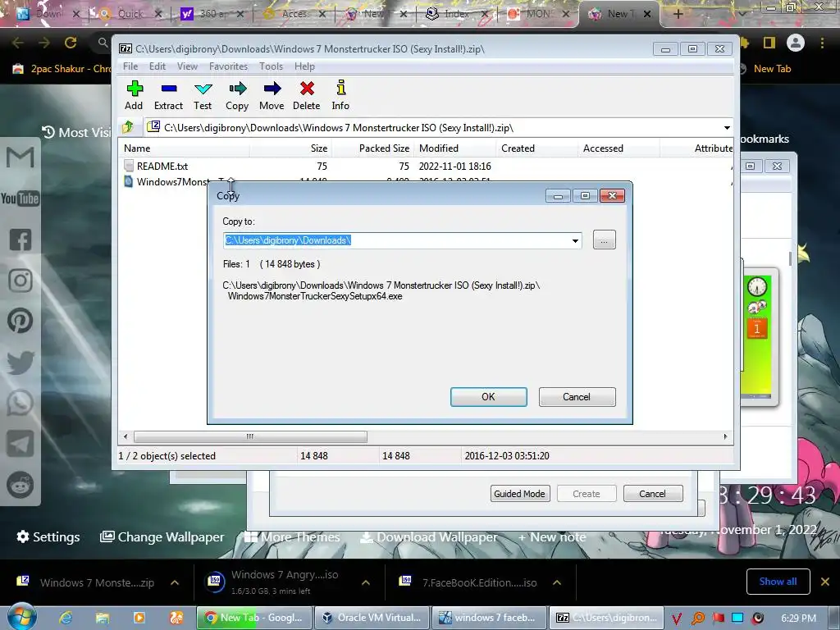840x630 pixels.
Task: Click Change Wallpaper link
Action: 162,536
